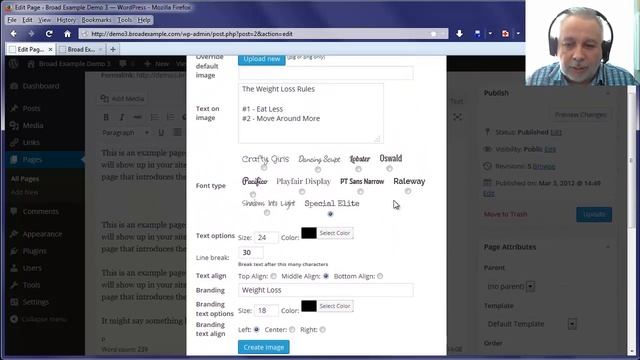This screenshot has width=640, height=360.
Task: Open Plugins in WordPress sidebar
Action: point(34,251)
